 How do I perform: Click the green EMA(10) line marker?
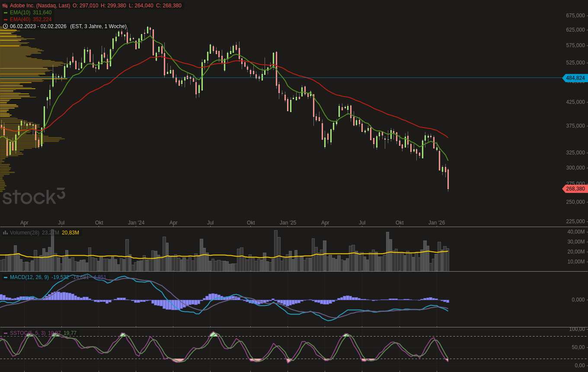(x=6, y=13)
